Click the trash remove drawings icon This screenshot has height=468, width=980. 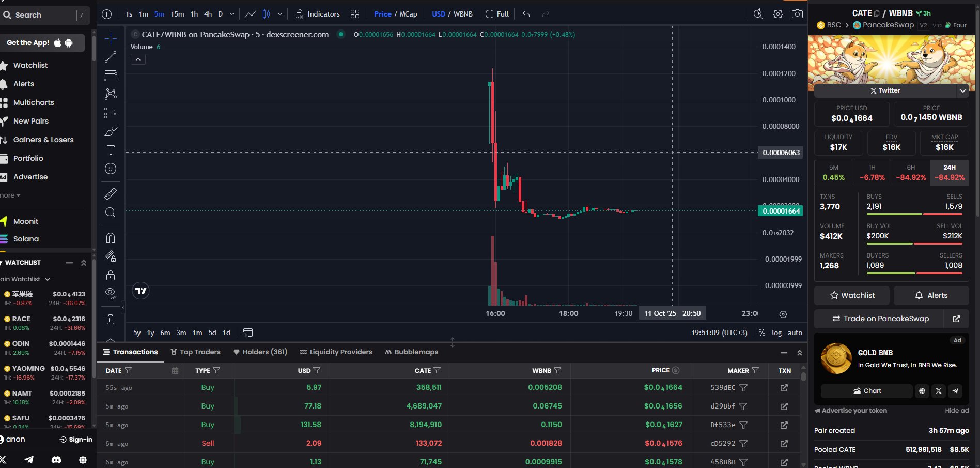[x=111, y=319]
